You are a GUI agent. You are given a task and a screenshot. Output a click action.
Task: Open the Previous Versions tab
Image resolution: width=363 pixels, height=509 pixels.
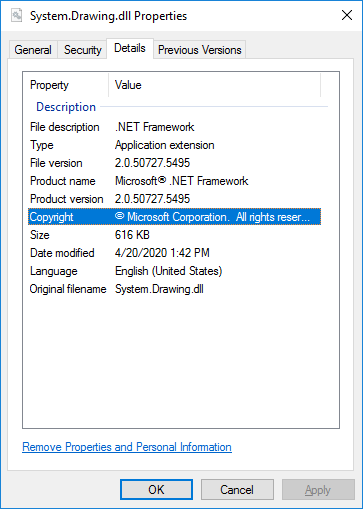(200, 50)
